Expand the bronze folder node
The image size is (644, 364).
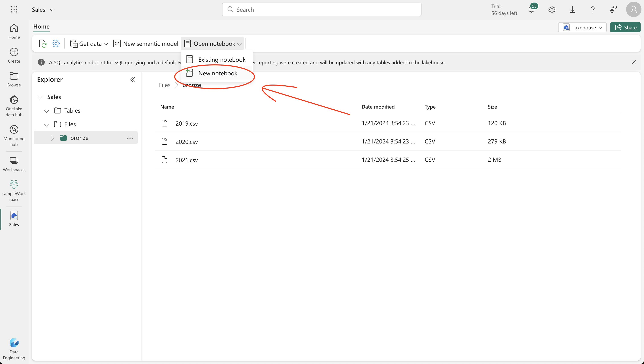(x=53, y=138)
